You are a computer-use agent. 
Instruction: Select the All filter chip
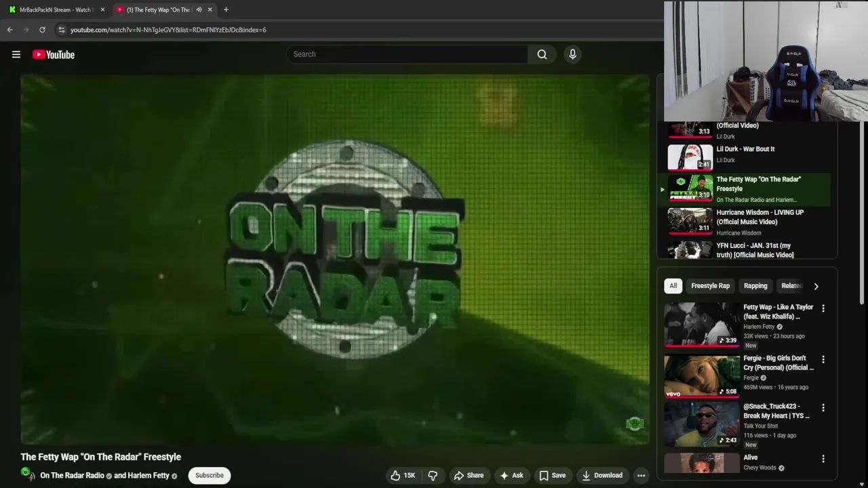click(x=673, y=286)
